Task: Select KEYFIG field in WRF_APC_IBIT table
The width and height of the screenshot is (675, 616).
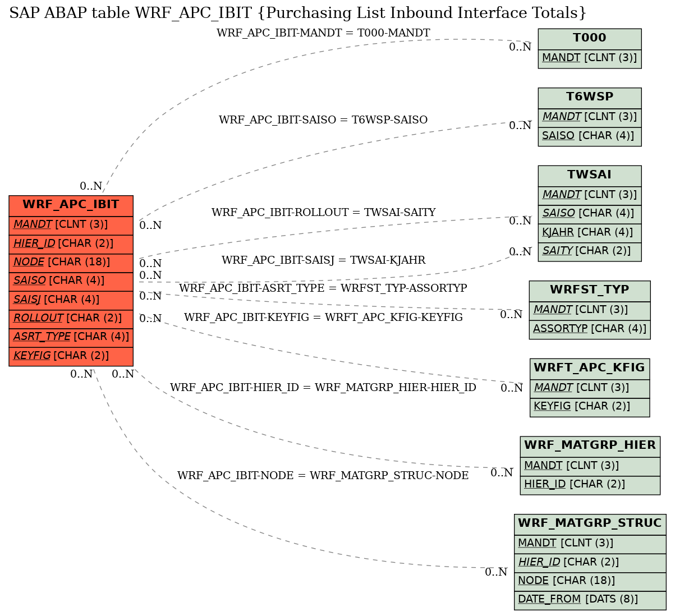Action: [71, 356]
